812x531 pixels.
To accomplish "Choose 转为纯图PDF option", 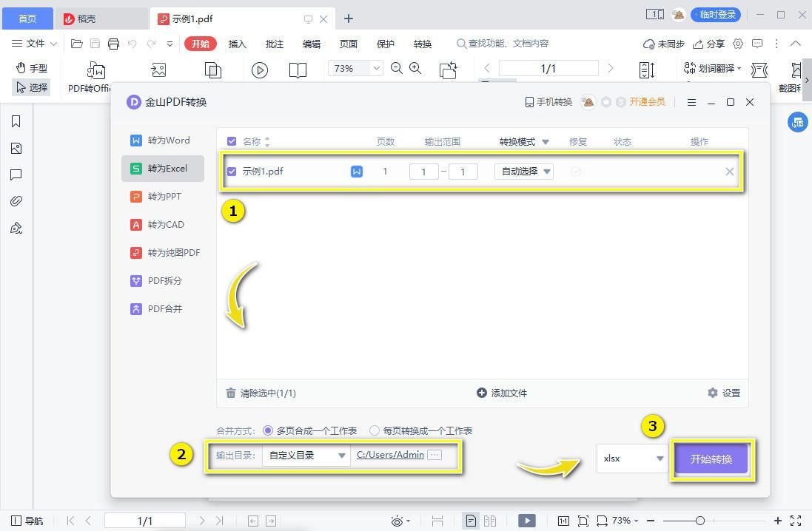I will [x=163, y=253].
